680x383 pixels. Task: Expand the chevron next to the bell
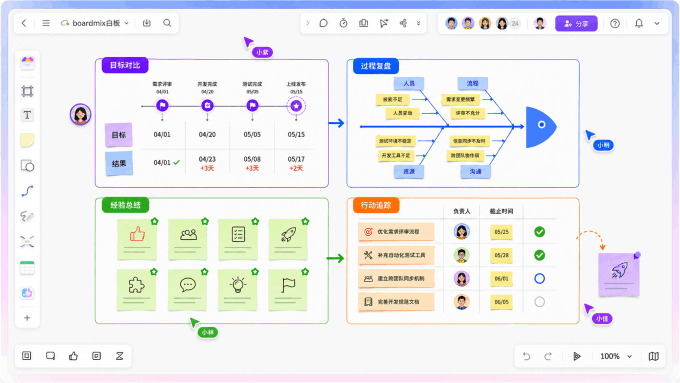pos(657,23)
